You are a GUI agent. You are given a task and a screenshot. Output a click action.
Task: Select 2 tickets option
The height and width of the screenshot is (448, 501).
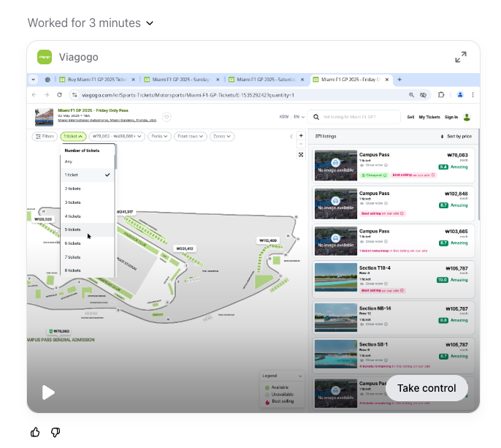click(87, 189)
